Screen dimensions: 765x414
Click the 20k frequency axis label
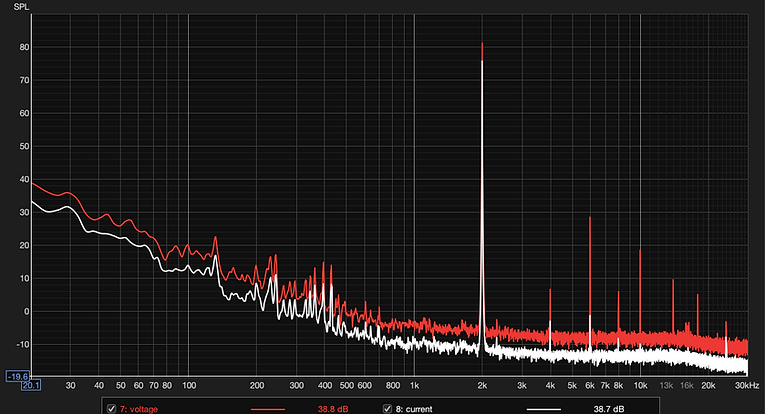[x=708, y=385]
